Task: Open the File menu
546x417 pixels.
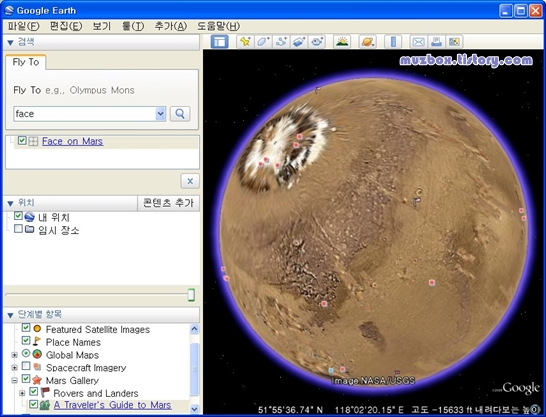Action: pyautogui.click(x=24, y=26)
